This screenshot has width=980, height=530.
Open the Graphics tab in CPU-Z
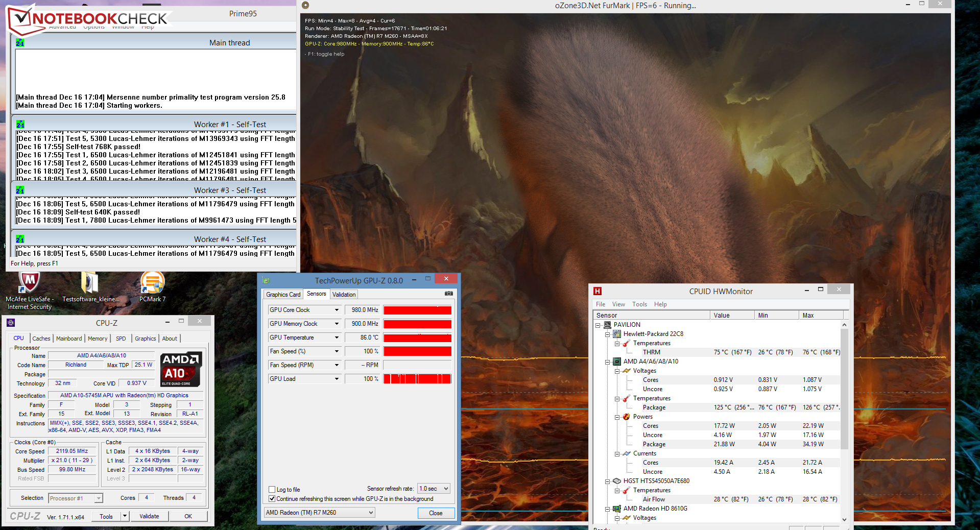point(146,339)
